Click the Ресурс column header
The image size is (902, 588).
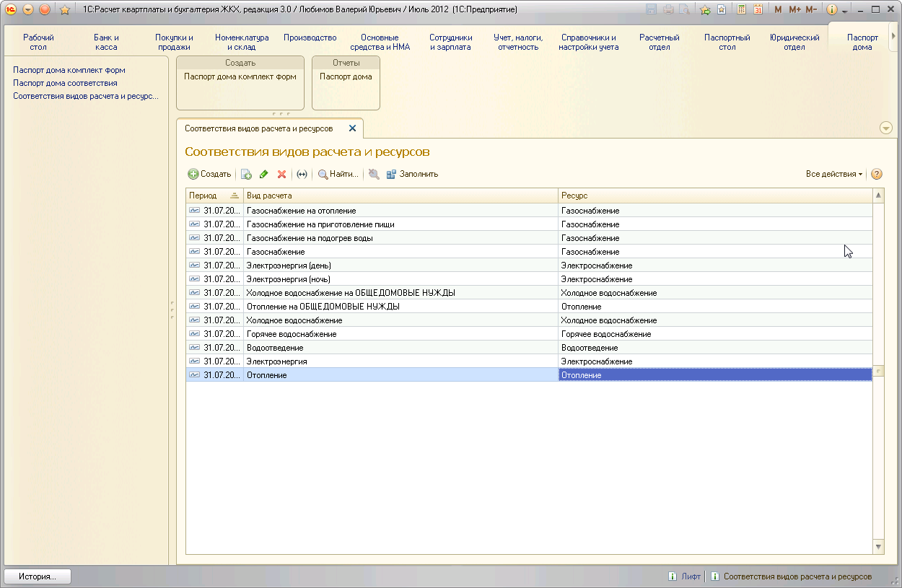pyautogui.click(x=715, y=196)
